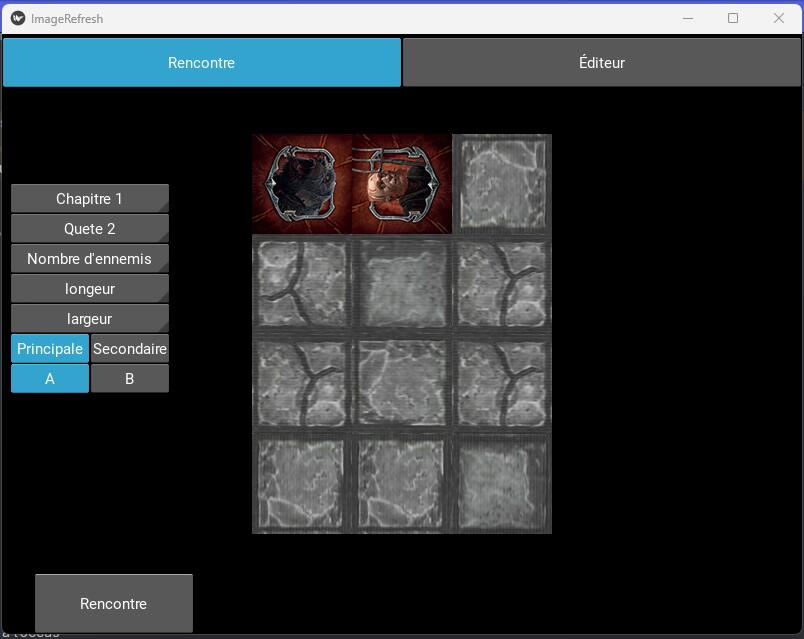Click the bottom Rencontre button
This screenshot has width=804, height=639.
[114, 603]
